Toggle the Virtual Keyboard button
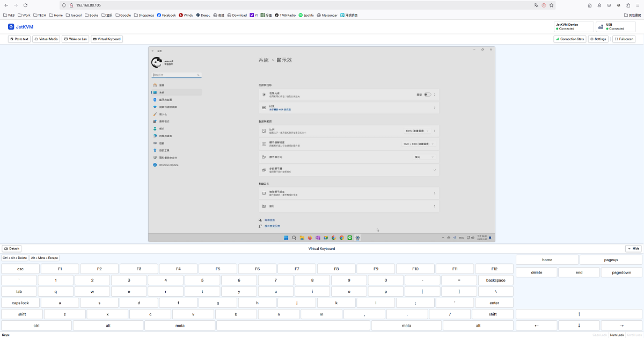Image resolution: width=644 pixels, height=338 pixels. (107, 39)
